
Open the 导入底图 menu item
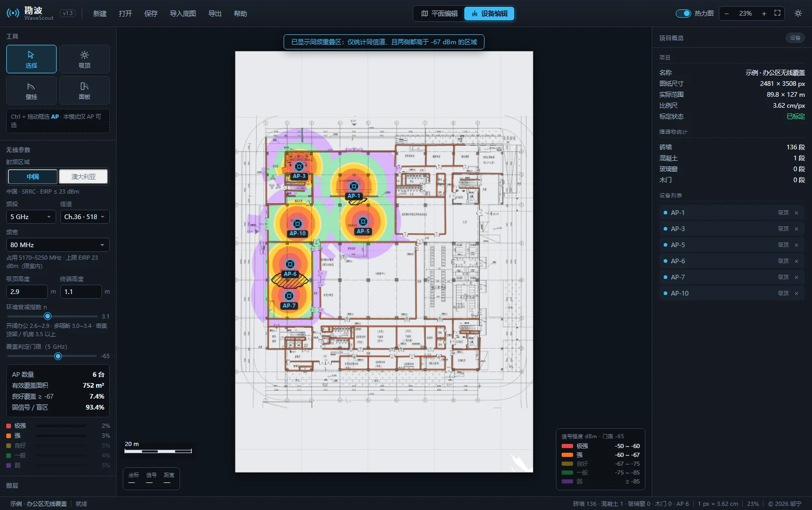coord(183,14)
